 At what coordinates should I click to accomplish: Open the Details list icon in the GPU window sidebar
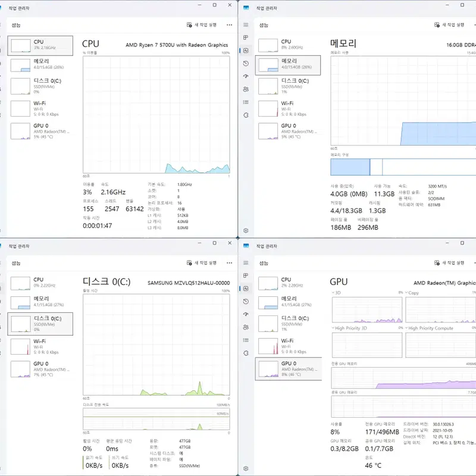point(246,340)
